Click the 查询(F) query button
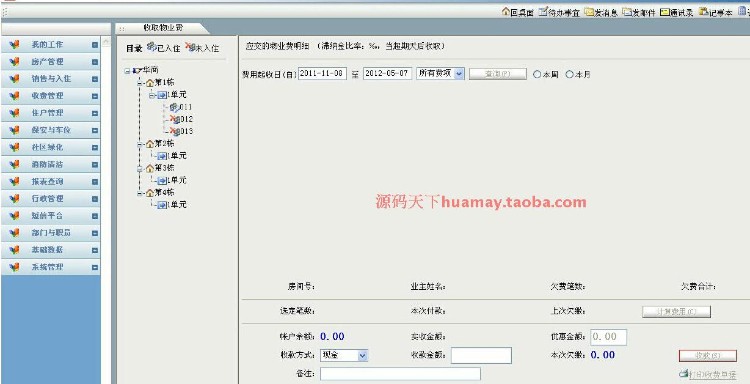Viewport: 750px width, 384px height. 497,74
